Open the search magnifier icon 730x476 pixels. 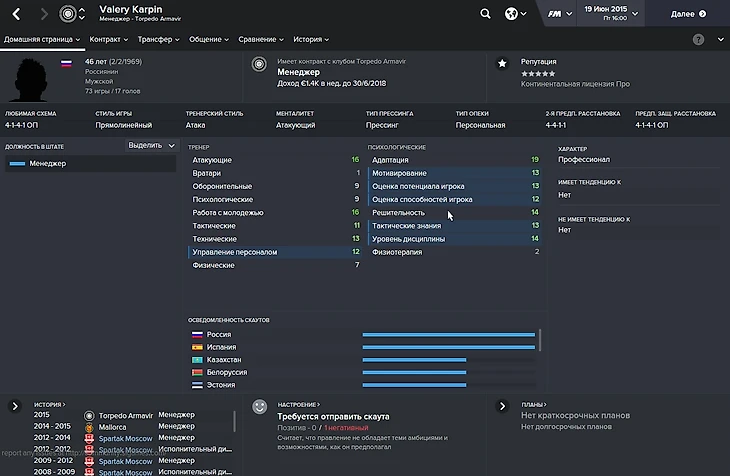click(485, 14)
